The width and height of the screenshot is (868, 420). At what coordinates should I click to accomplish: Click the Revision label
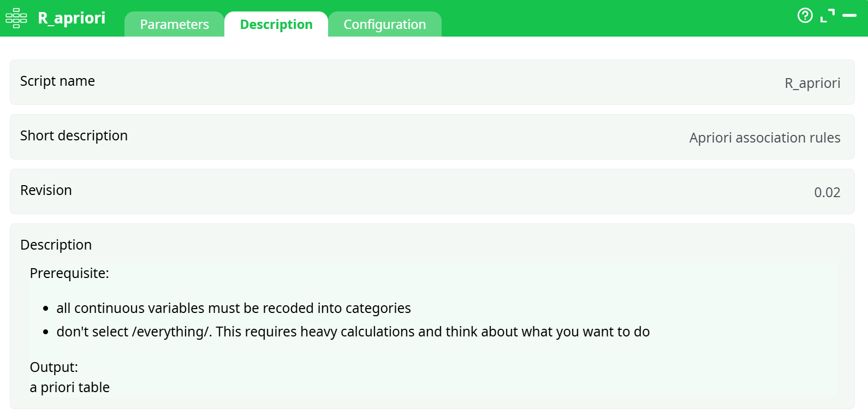click(46, 190)
